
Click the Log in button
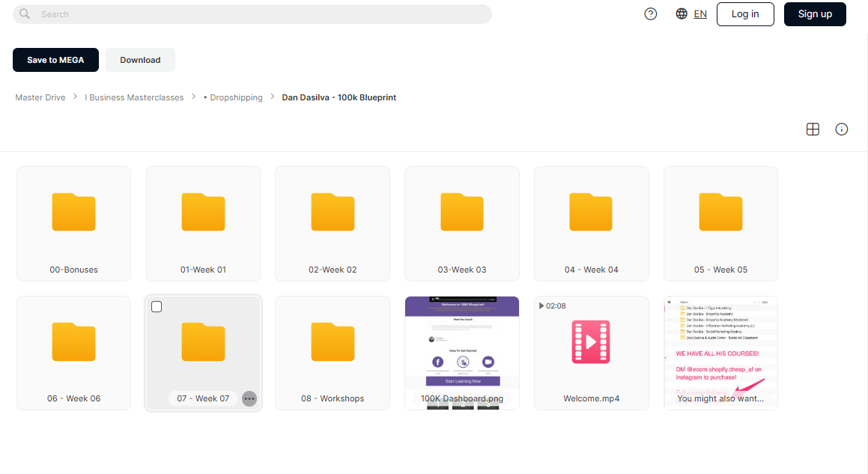point(745,13)
